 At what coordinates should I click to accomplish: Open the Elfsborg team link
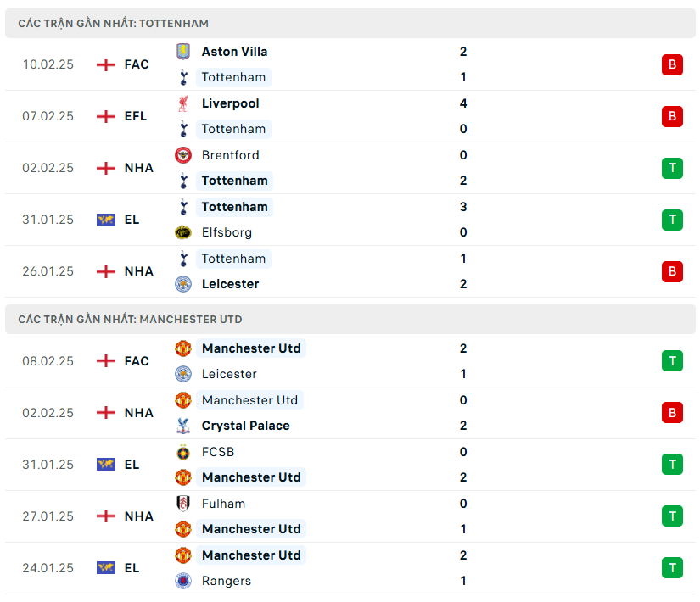[227, 232]
